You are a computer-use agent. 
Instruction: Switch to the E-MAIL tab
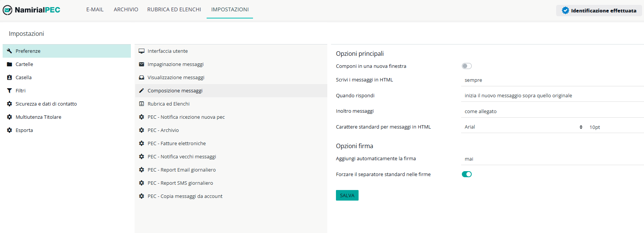(x=95, y=9)
